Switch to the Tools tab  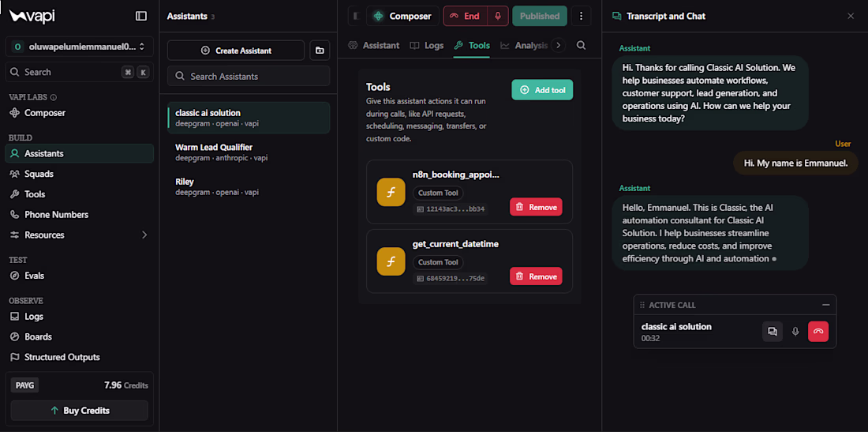(472, 46)
